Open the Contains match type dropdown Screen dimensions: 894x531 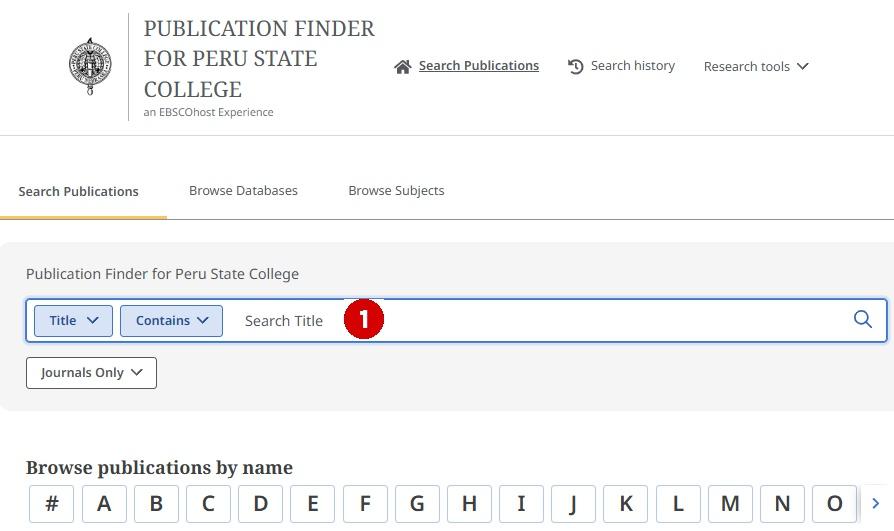172,321
